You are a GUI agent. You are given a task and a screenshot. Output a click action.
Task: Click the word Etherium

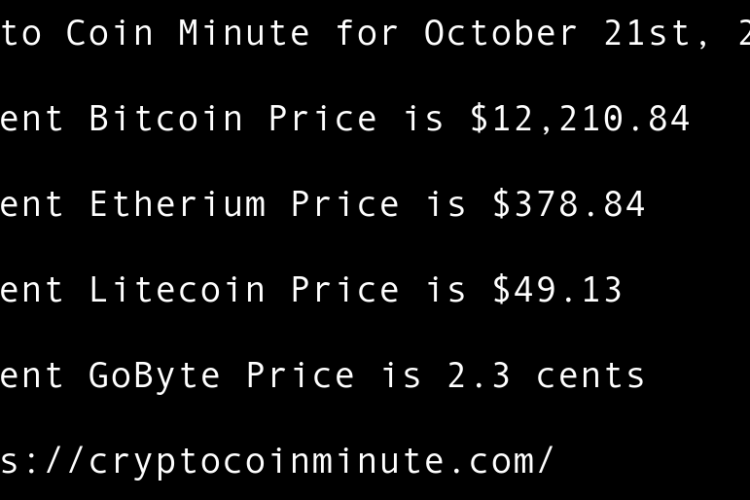pos(178,205)
